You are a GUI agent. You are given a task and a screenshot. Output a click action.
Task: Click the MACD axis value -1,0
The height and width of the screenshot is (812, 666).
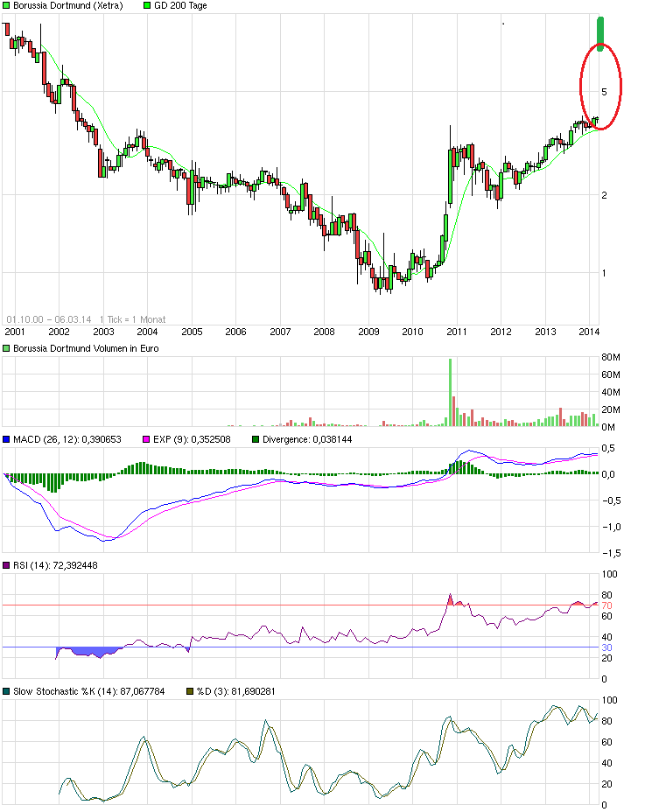pyautogui.click(x=611, y=527)
